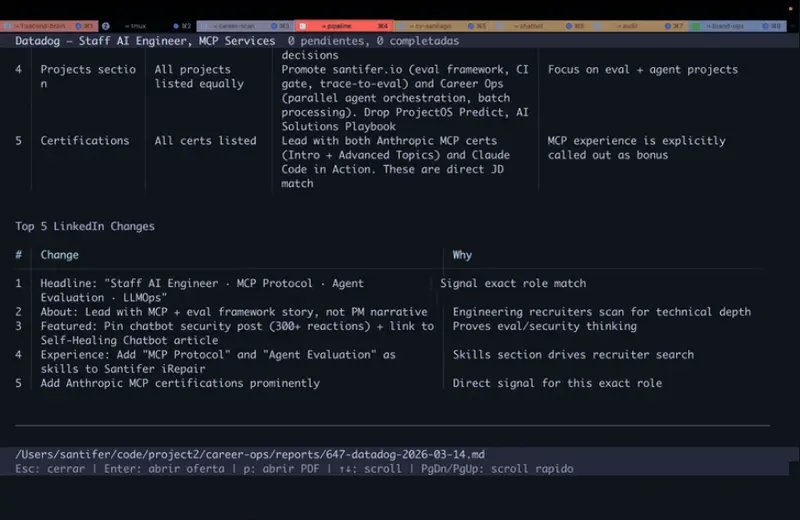
Task: Switch to the audit terminal tab
Action: 639,26
